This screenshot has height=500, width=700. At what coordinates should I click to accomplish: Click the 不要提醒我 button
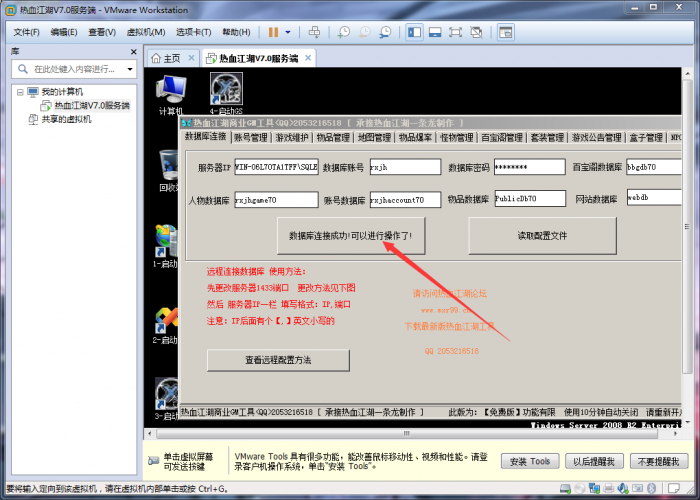[x=658, y=461]
